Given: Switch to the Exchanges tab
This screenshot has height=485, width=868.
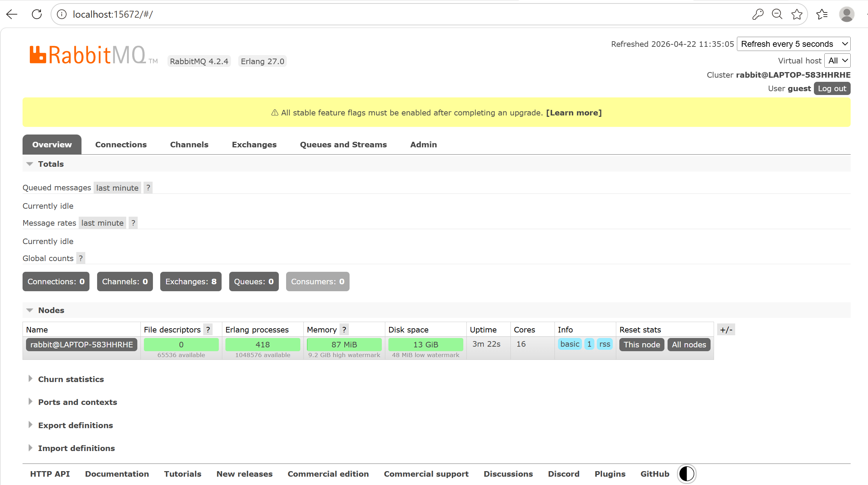Looking at the screenshot, I should click(254, 145).
